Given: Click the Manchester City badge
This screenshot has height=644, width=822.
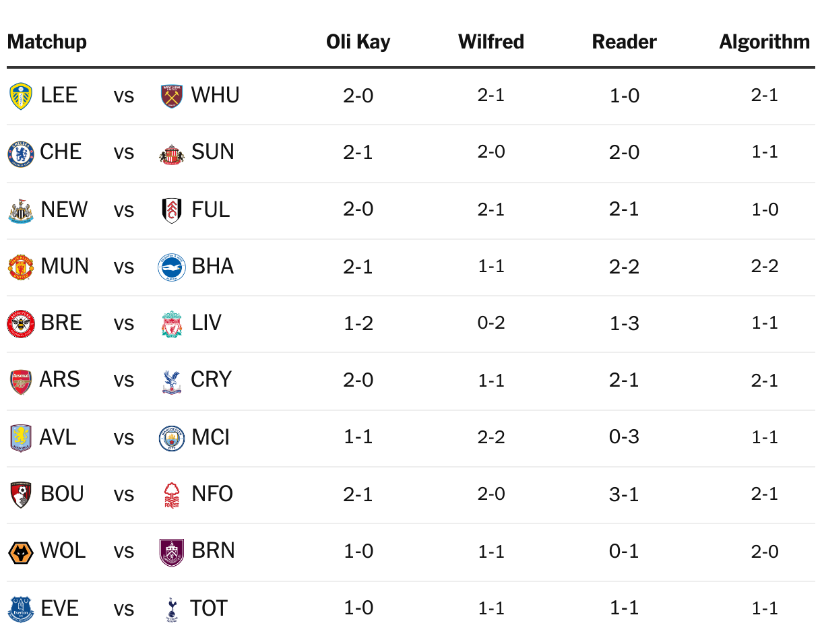Looking at the screenshot, I should pos(172,438).
